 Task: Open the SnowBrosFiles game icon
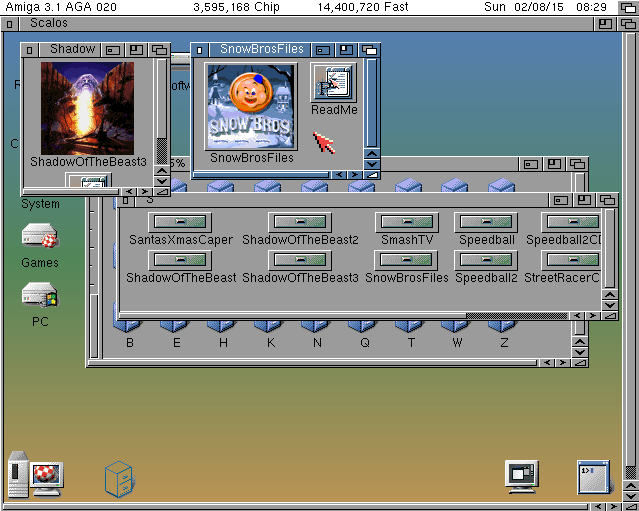251,107
